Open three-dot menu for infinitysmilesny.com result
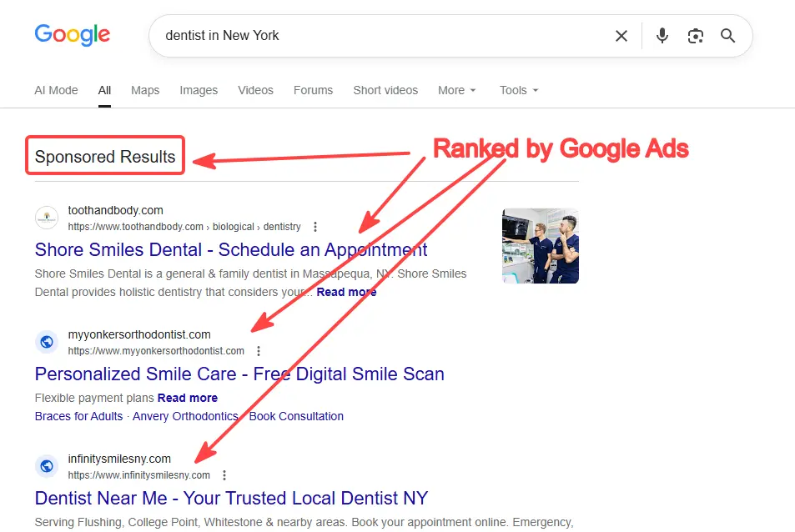Screen dimensions: 795x532 224,475
